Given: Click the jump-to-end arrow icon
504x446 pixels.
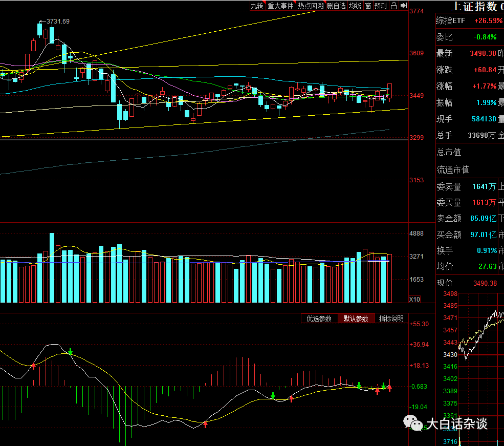Looking at the screenshot, I should pyautogui.click(x=404, y=6).
